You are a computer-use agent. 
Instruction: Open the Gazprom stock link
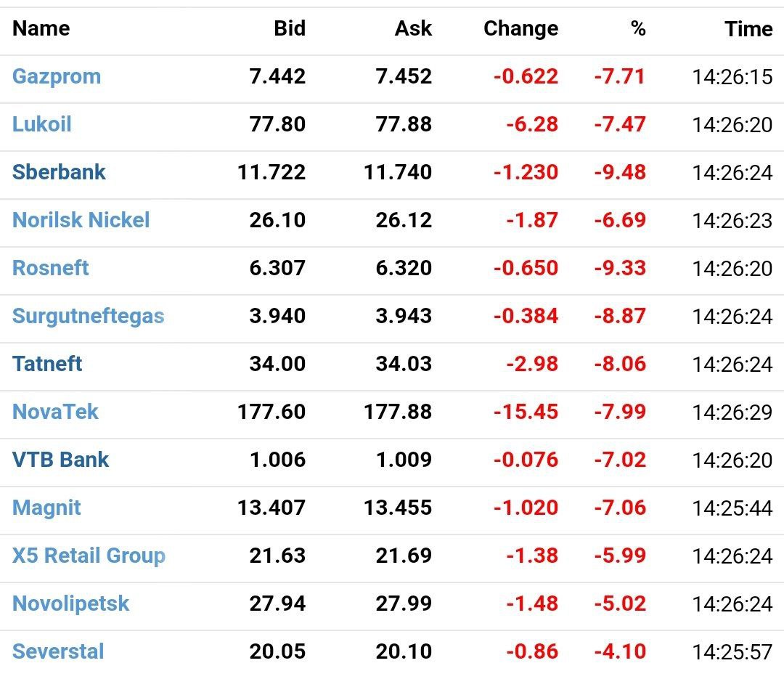point(57,76)
